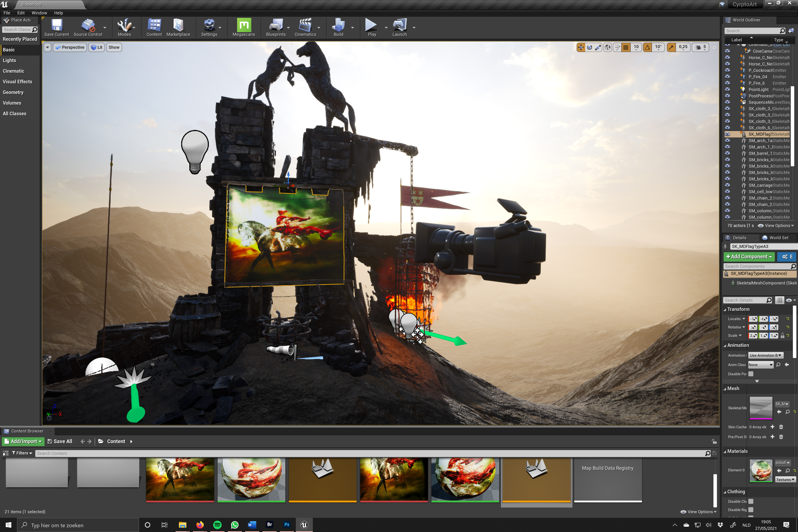Click Save All in Content Browser
This screenshot has height=532, width=798.
pyautogui.click(x=60, y=441)
